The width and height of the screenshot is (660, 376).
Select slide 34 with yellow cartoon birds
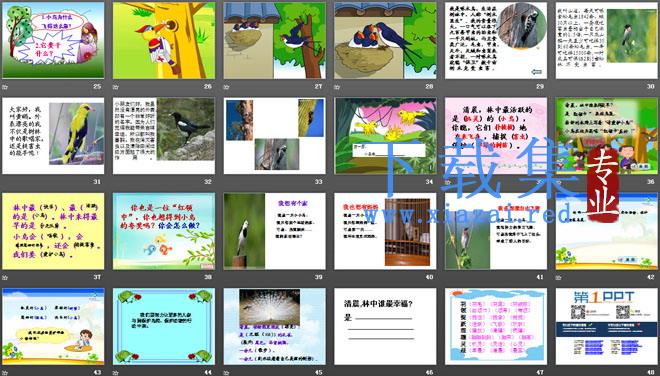pyautogui.click(x=385, y=136)
